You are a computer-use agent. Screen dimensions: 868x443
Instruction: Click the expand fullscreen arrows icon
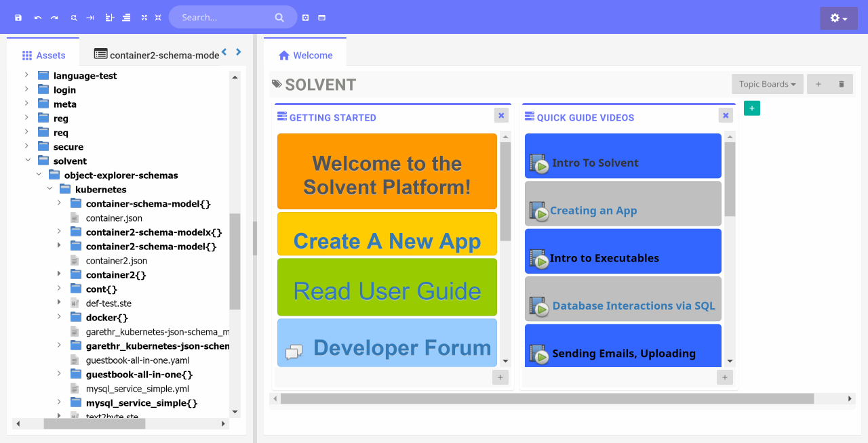(144, 18)
